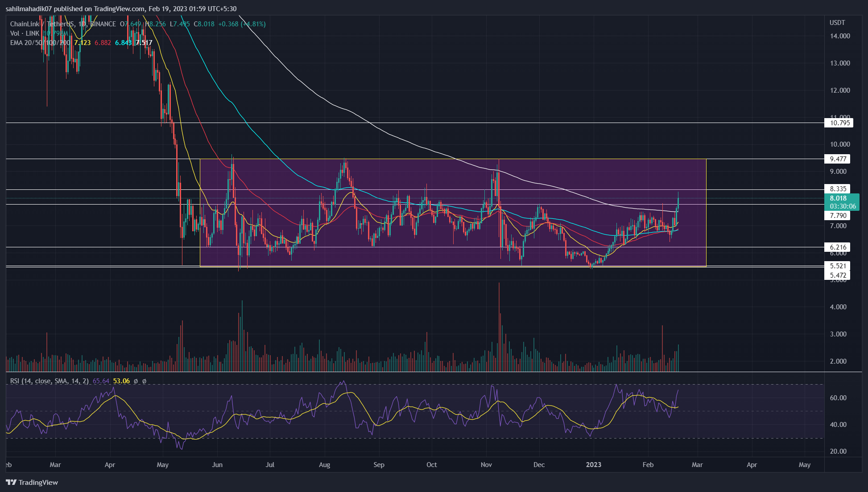The width and height of the screenshot is (868, 492).
Task: Click the Nov label on time axis
Action: [486, 465]
